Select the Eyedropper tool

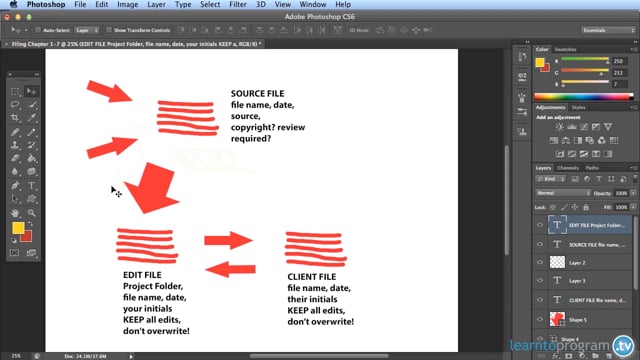(31, 118)
